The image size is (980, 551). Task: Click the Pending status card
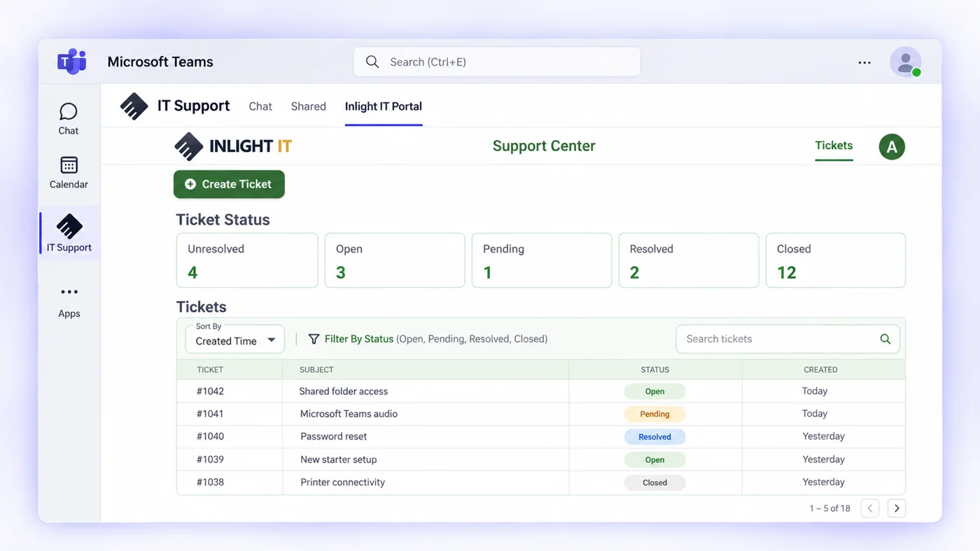pos(542,260)
